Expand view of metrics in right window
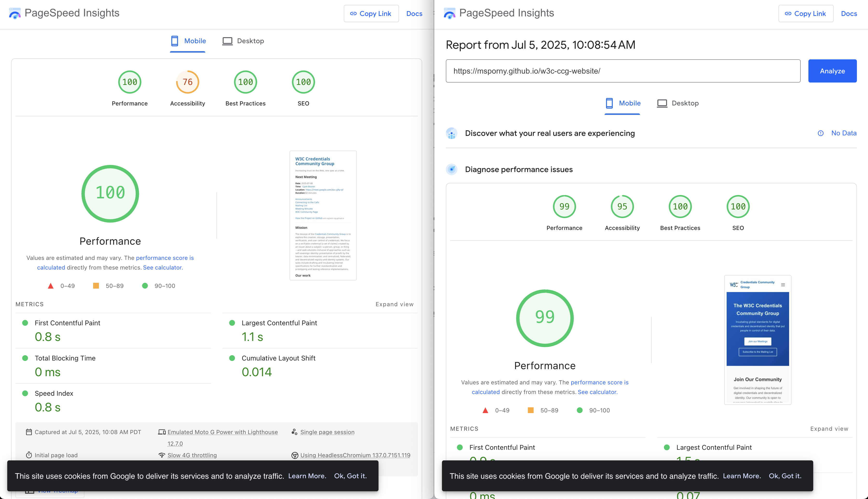 (829, 429)
